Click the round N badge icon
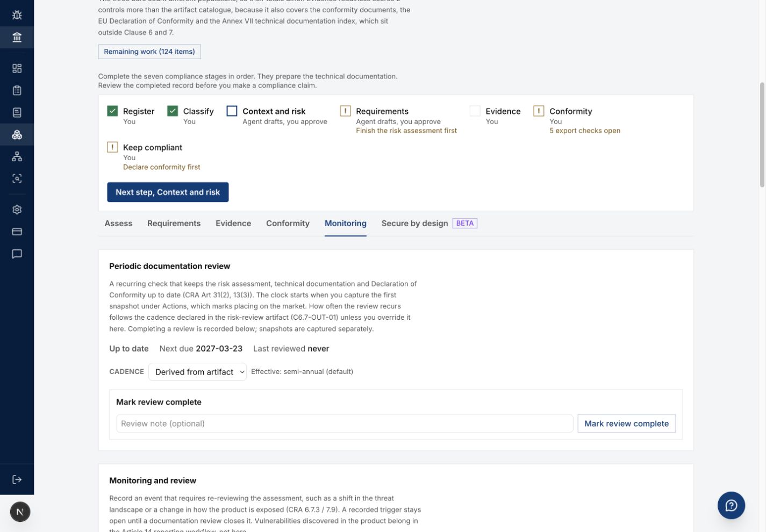 point(20,512)
